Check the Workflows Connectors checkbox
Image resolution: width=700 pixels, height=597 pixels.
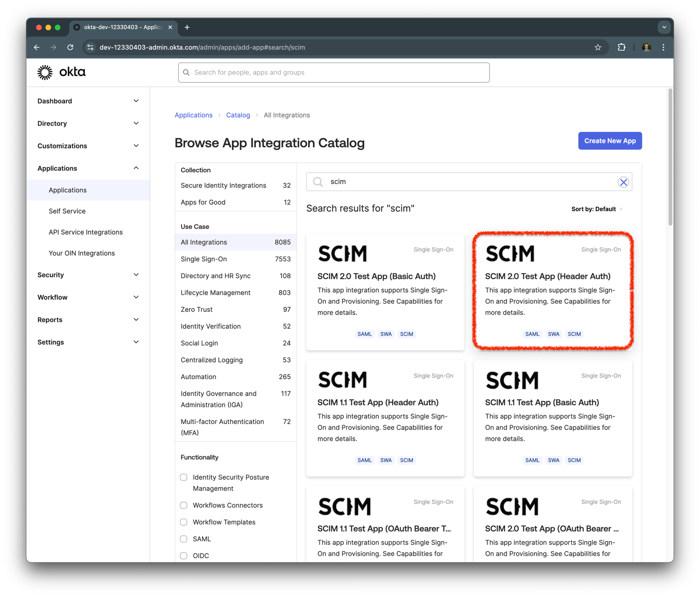point(183,505)
